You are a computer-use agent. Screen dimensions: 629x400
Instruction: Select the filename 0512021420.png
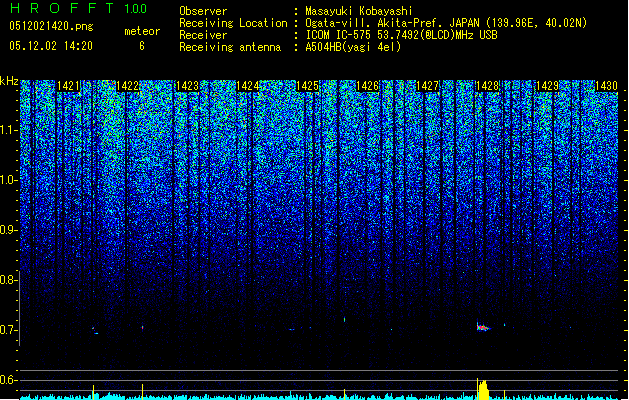pyautogui.click(x=51, y=26)
